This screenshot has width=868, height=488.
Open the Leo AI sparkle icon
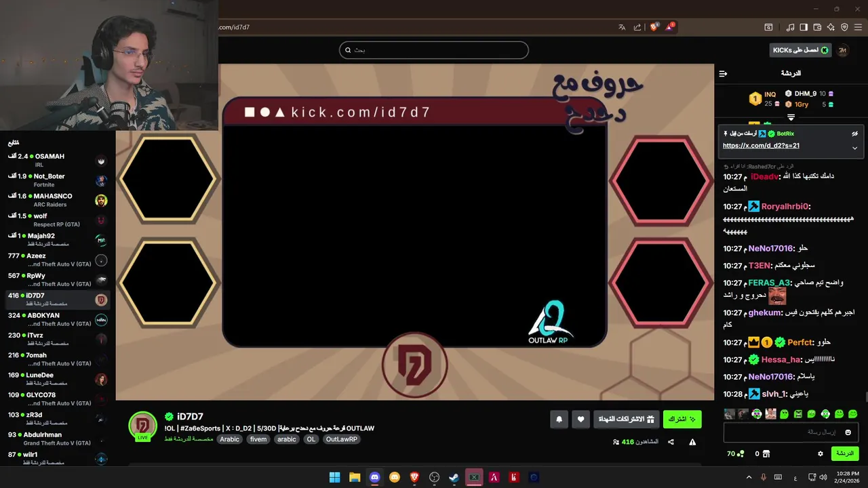point(831,27)
